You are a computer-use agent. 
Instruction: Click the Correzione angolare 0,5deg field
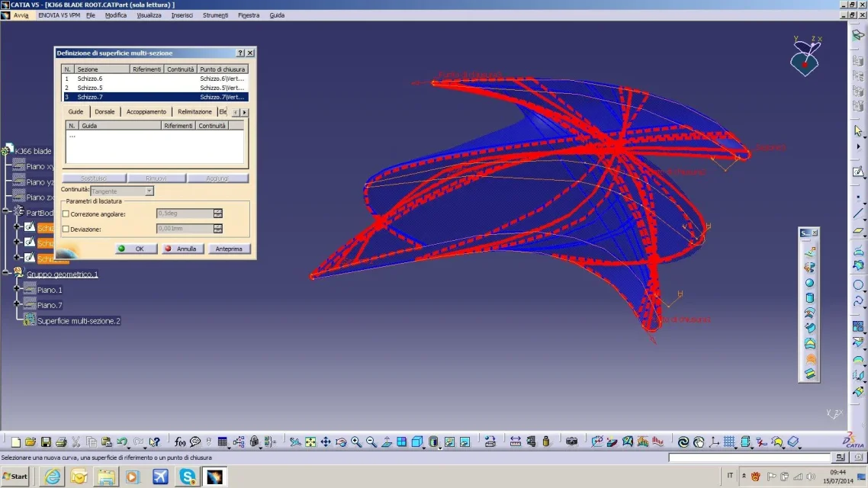[185, 213]
